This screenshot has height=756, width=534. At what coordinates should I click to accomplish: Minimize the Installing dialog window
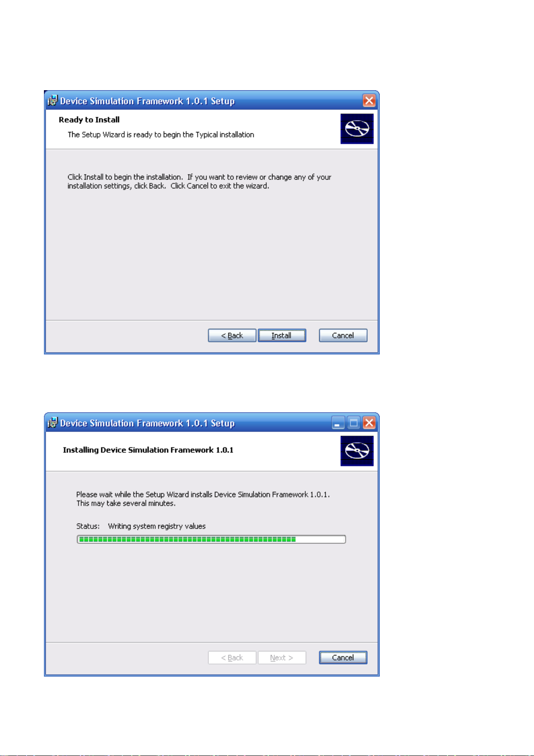338,423
